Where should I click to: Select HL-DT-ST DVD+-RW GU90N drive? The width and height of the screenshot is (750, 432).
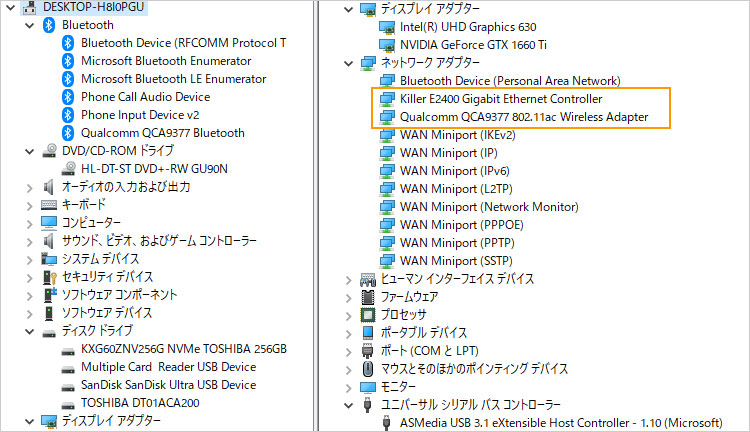(154, 169)
